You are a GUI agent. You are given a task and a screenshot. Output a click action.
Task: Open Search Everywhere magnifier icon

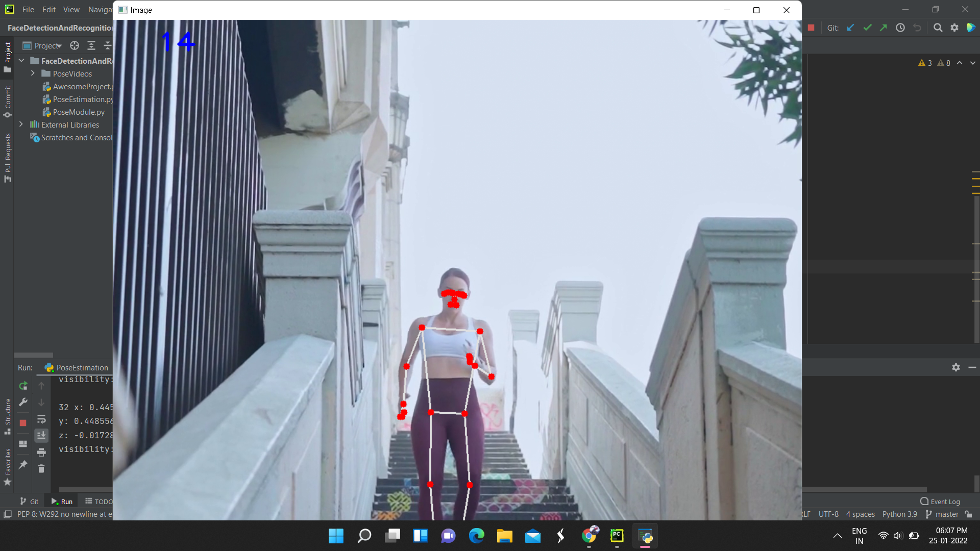pos(938,28)
